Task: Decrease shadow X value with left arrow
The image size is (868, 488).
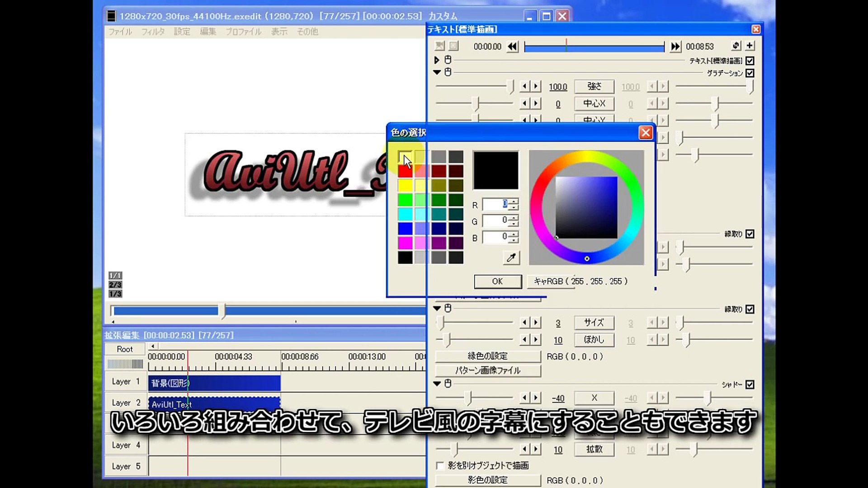Action: tap(524, 398)
